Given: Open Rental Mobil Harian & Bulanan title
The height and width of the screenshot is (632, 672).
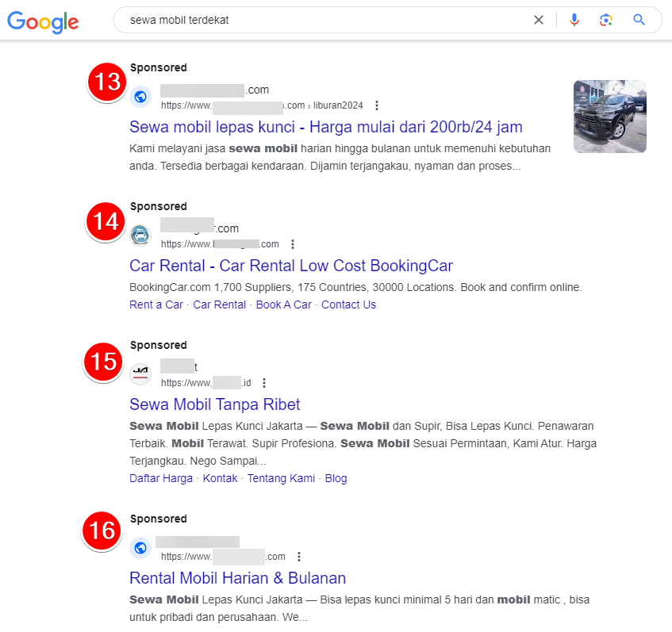Looking at the screenshot, I should click(237, 578).
